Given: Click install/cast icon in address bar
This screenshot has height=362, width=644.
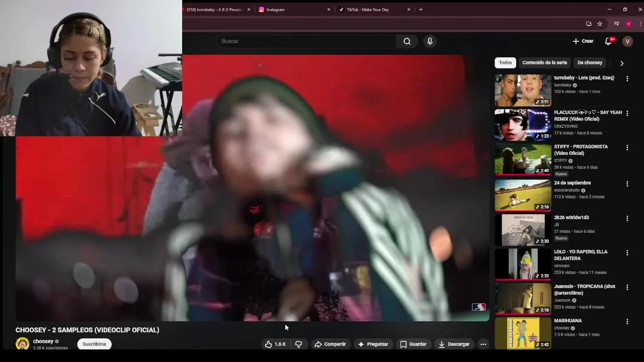Looking at the screenshot, I should pyautogui.click(x=589, y=24).
